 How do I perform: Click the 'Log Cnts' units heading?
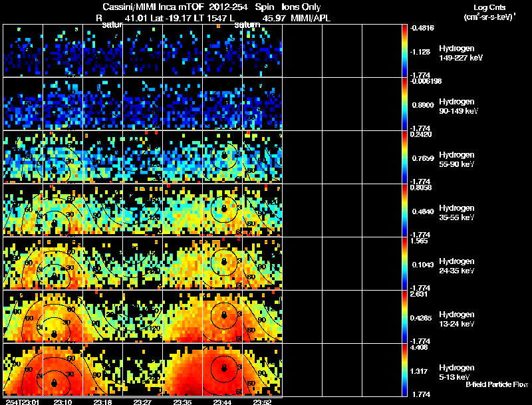tap(489, 8)
